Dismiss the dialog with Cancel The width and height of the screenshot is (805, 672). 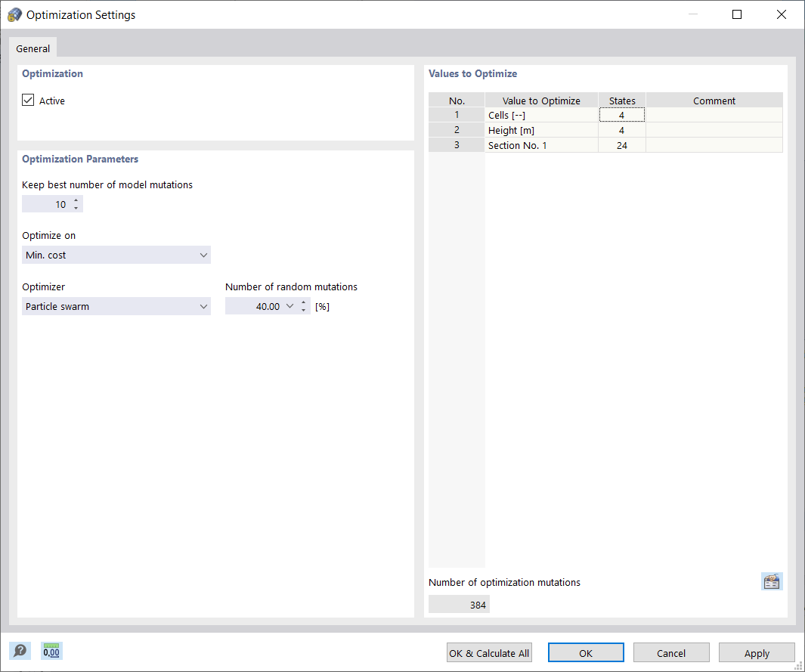[670, 652]
